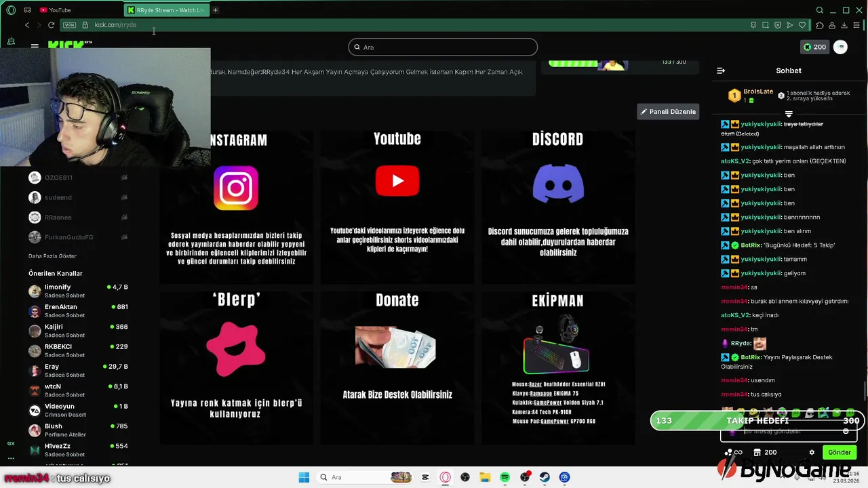Toggle the Kick sidebar hamburger menu
This screenshot has width=868, height=488.
[x=35, y=45]
